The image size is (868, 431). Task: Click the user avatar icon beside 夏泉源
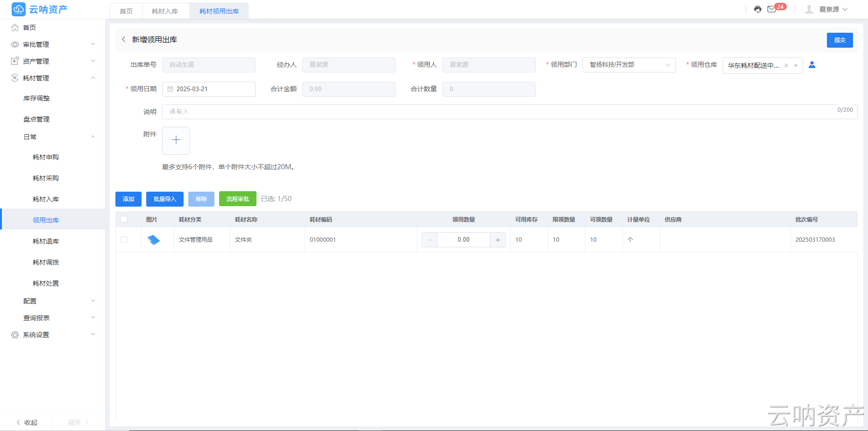click(809, 9)
